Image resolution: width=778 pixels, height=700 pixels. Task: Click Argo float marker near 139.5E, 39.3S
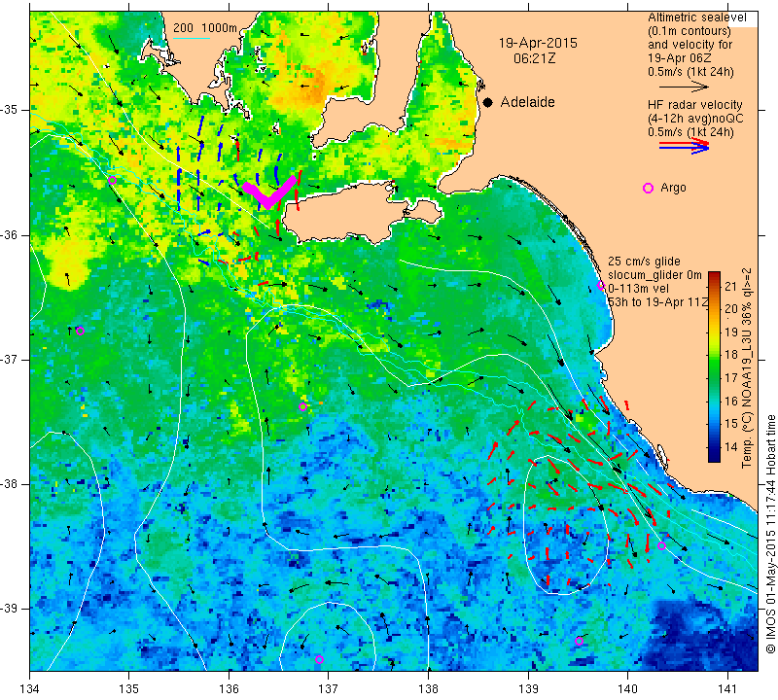(579, 641)
